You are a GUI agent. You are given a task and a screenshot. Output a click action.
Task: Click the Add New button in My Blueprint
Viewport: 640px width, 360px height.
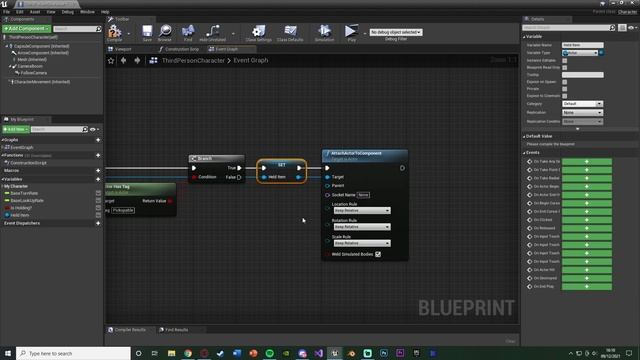[x=16, y=129]
